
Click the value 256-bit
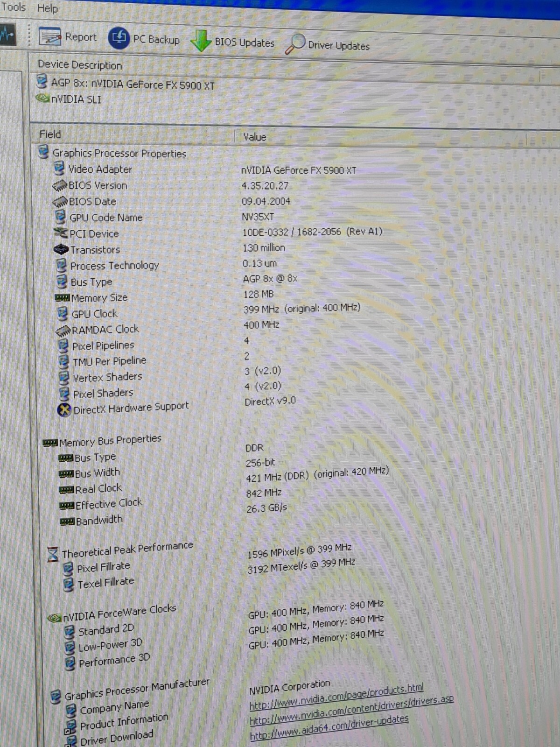pyautogui.click(x=260, y=463)
